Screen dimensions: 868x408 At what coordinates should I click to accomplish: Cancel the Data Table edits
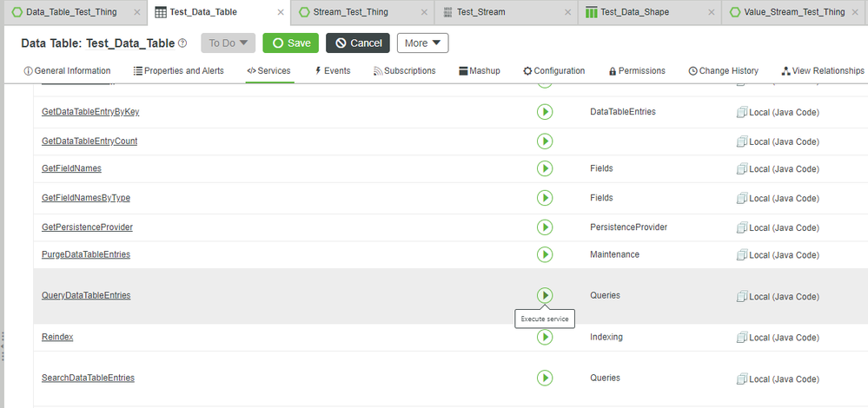(358, 43)
